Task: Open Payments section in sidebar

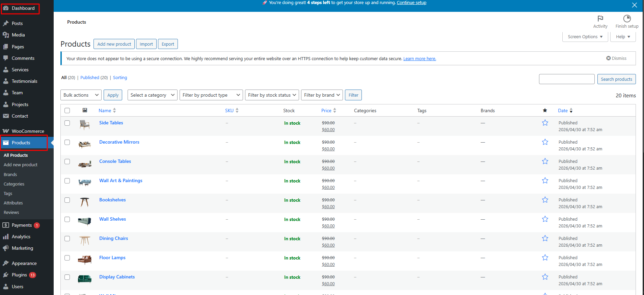Action: click(x=21, y=225)
